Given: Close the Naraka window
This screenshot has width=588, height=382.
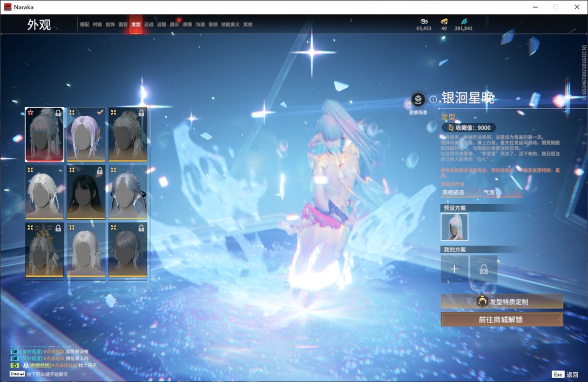Looking at the screenshot, I should pos(577,7).
